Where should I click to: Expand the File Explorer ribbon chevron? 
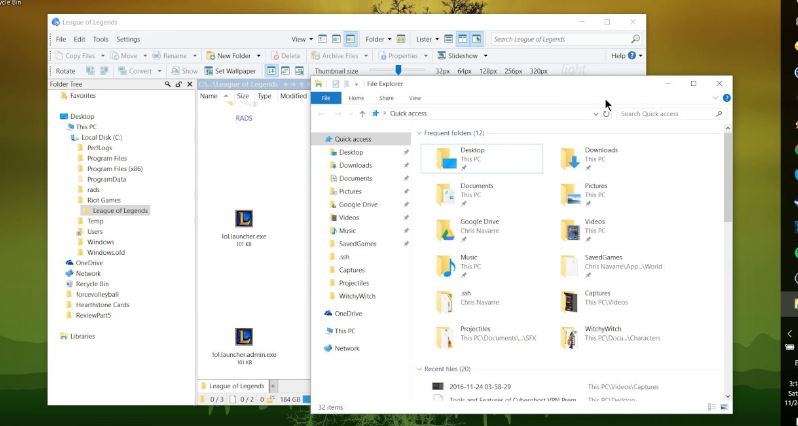[716, 98]
